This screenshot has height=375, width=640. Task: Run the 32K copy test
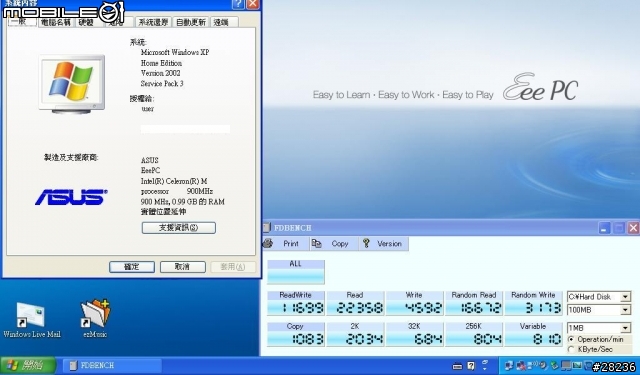414,334
